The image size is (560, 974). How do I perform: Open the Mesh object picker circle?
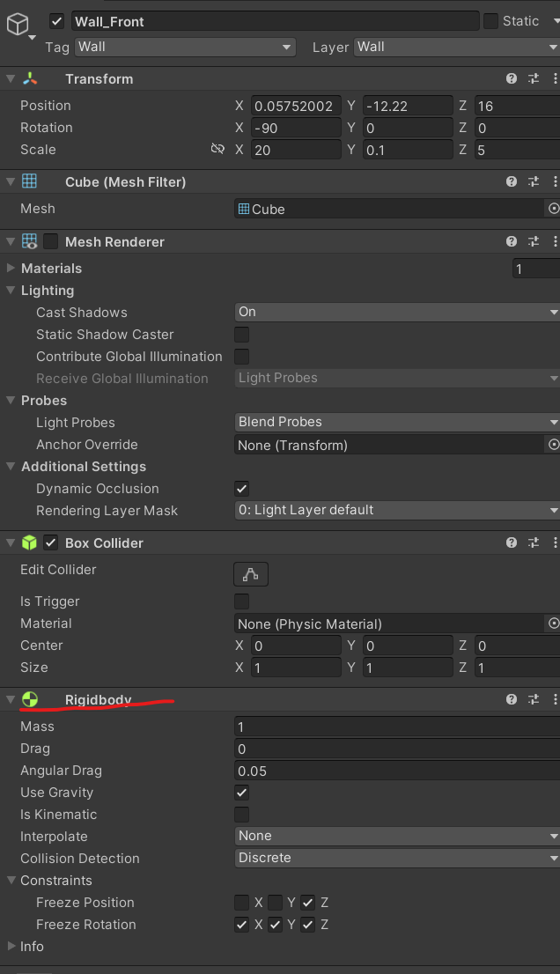tap(553, 209)
